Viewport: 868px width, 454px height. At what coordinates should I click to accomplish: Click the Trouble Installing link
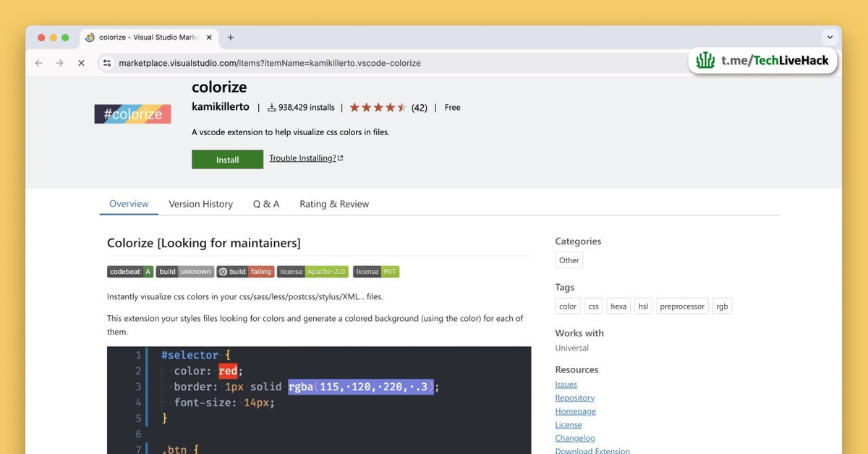coord(302,158)
